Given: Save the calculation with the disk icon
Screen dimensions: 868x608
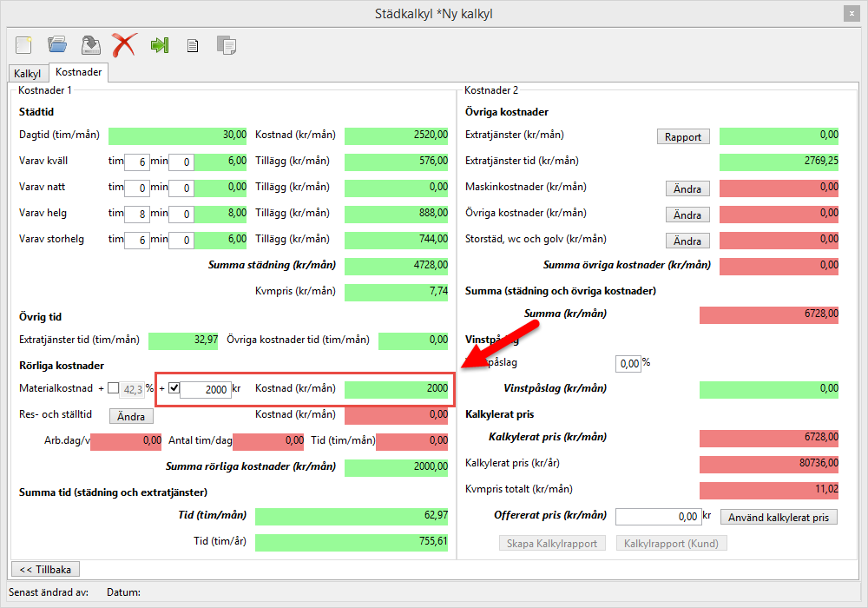Looking at the screenshot, I should (x=90, y=45).
